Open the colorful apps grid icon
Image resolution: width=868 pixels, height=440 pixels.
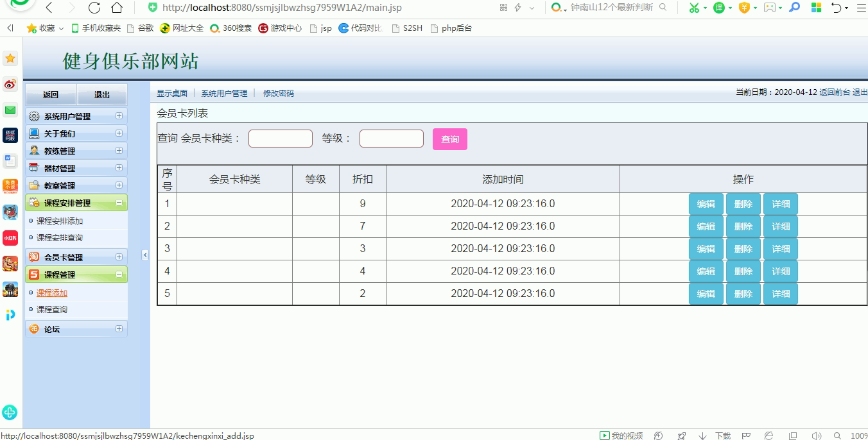(817, 8)
